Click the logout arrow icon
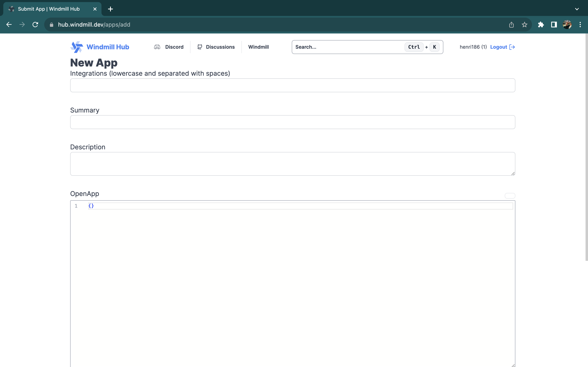Viewport: 588px width, 367px height. (512, 47)
